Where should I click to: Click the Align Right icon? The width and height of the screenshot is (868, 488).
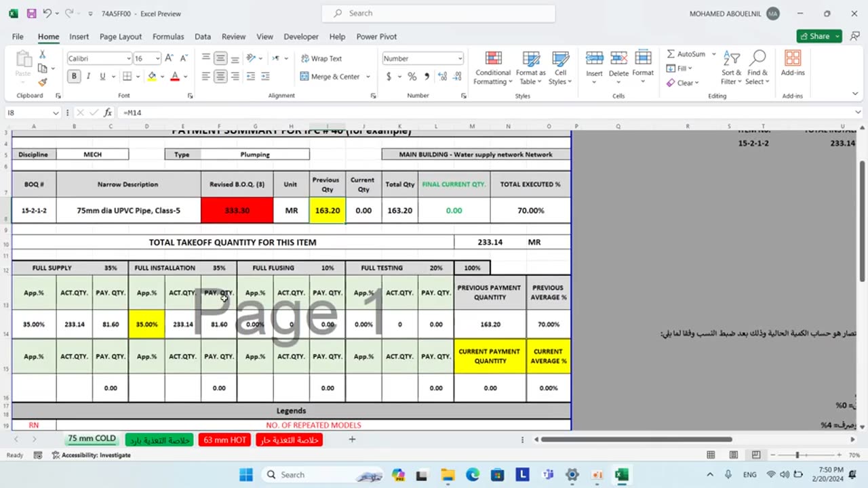point(235,77)
